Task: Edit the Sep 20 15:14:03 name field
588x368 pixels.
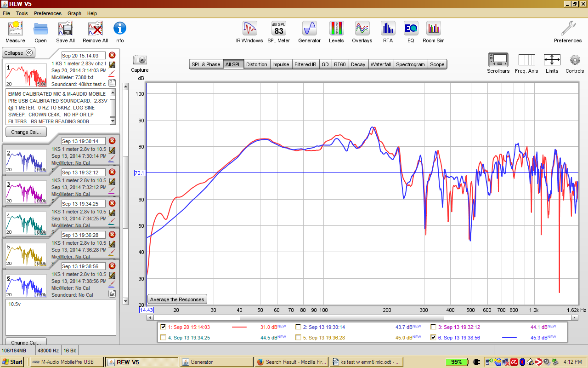Action: coord(83,56)
